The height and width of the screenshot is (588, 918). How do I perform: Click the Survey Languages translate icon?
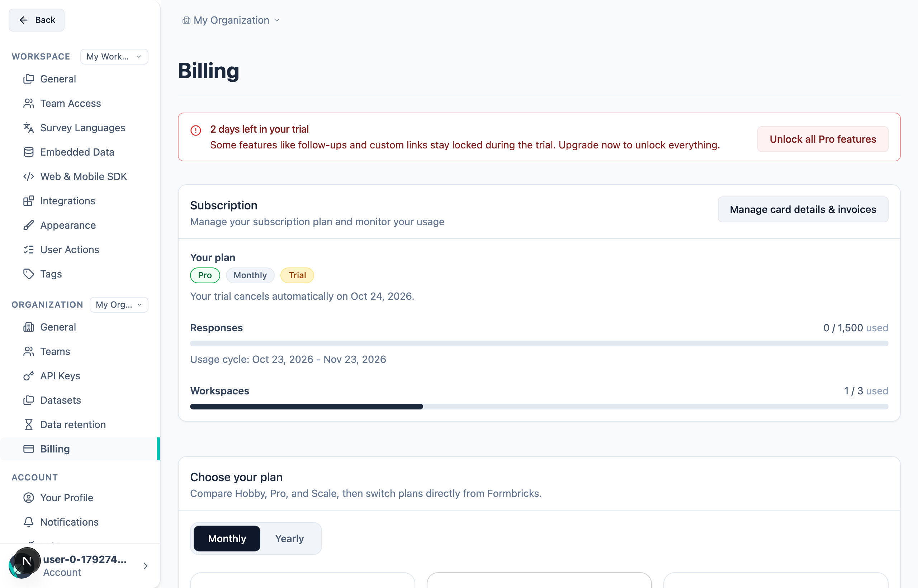pos(29,128)
